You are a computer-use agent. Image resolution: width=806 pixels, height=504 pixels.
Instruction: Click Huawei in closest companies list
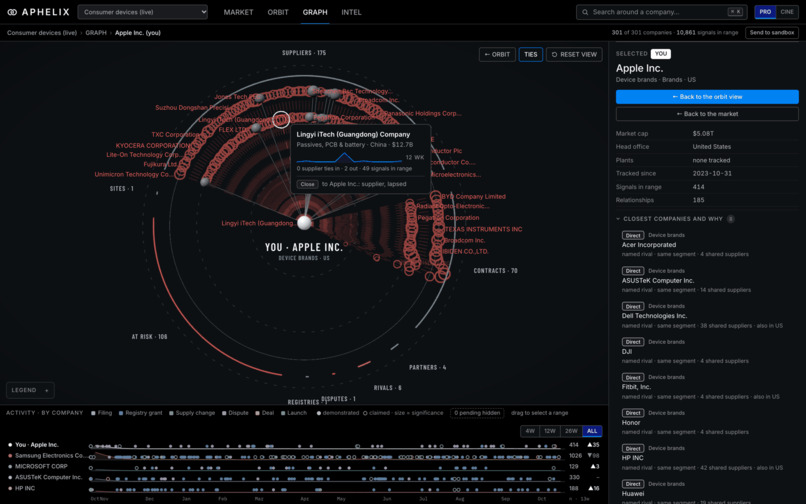point(633,494)
